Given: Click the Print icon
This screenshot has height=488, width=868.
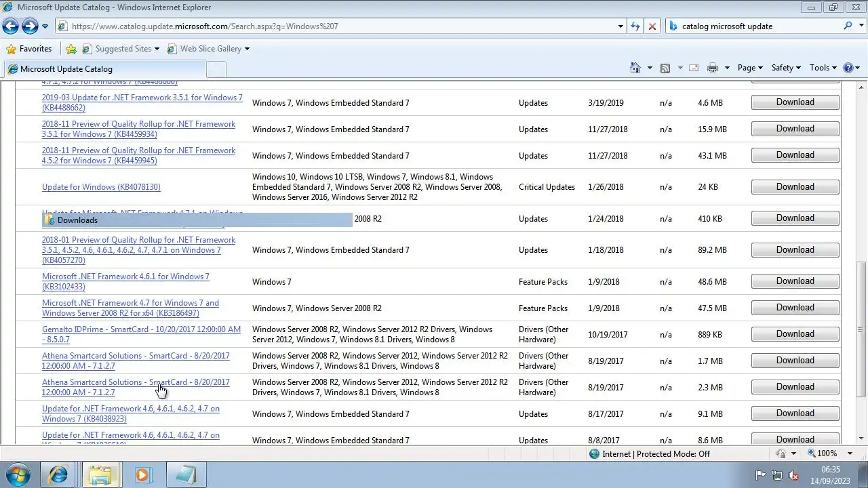Looking at the screenshot, I should pos(712,68).
